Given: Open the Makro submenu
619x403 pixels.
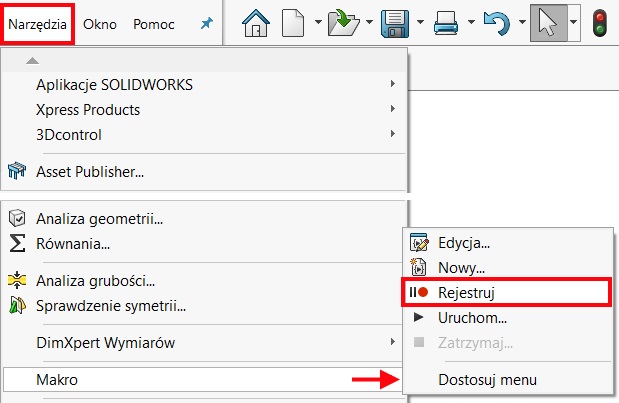Looking at the screenshot, I should (204, 380).
